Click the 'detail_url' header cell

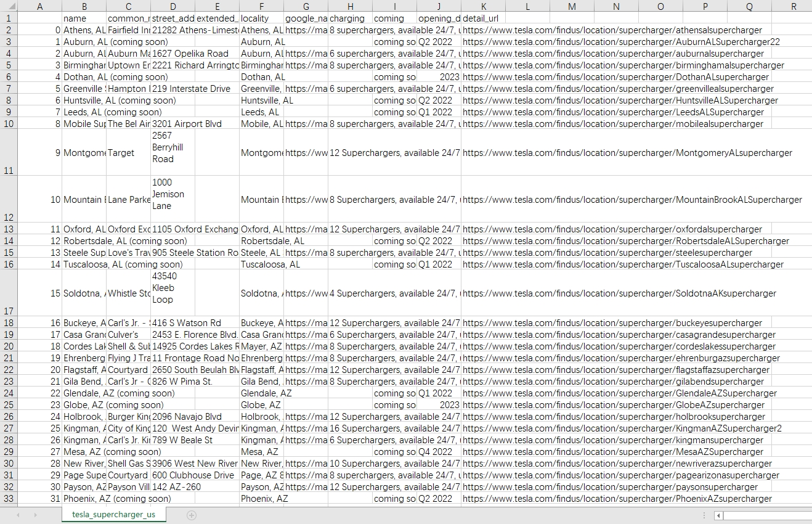pos(483,18)
